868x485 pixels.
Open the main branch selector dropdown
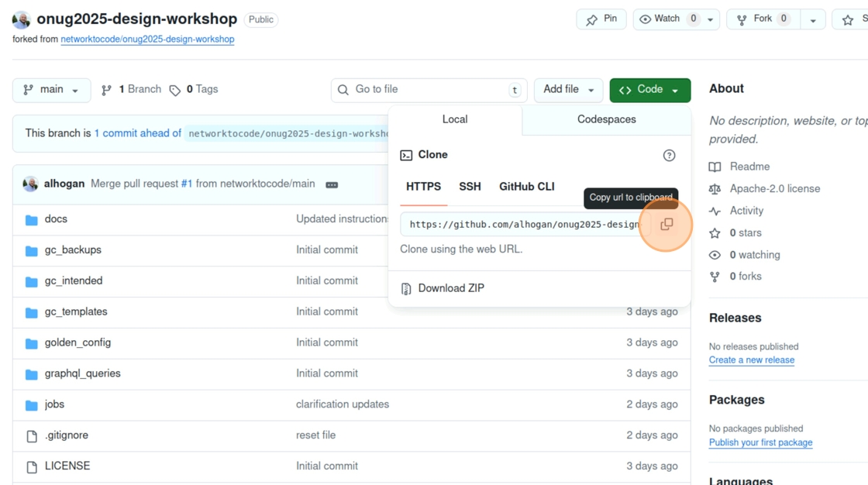[51, 90]
